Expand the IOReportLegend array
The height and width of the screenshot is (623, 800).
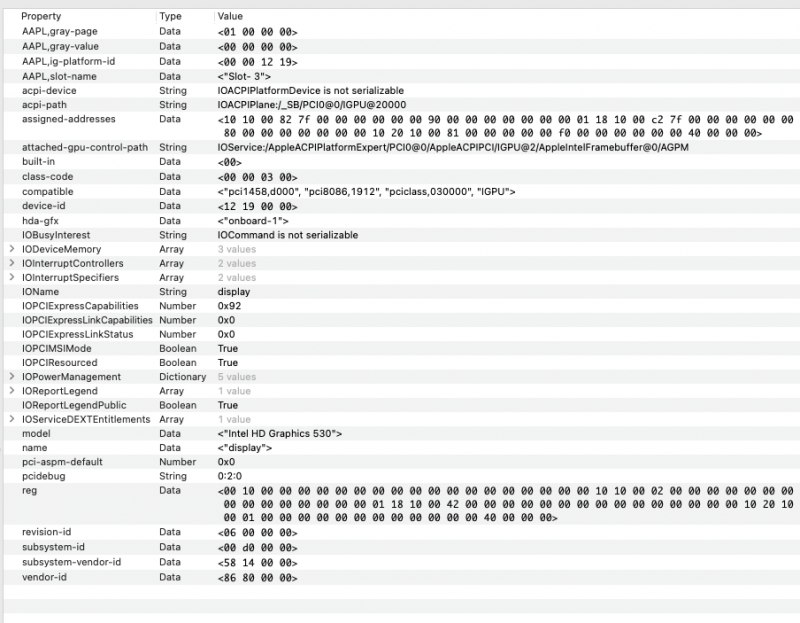[11, 391]
